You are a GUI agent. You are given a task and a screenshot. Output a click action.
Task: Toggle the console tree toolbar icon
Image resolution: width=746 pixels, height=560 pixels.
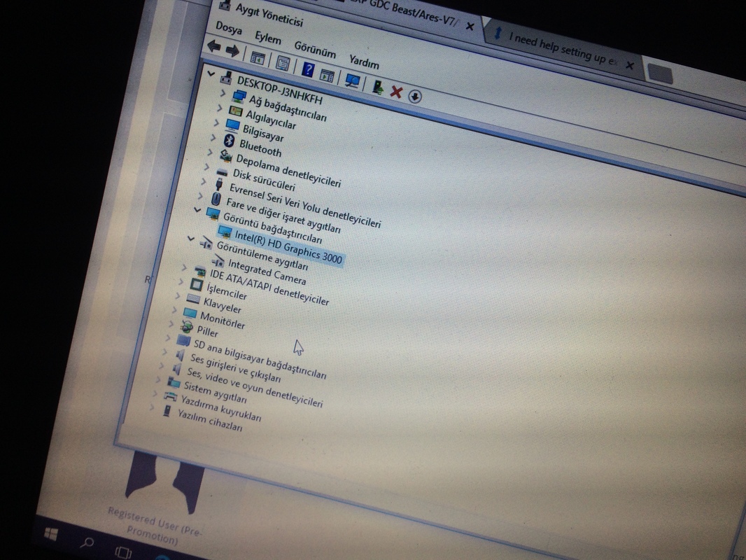(258, 57)
